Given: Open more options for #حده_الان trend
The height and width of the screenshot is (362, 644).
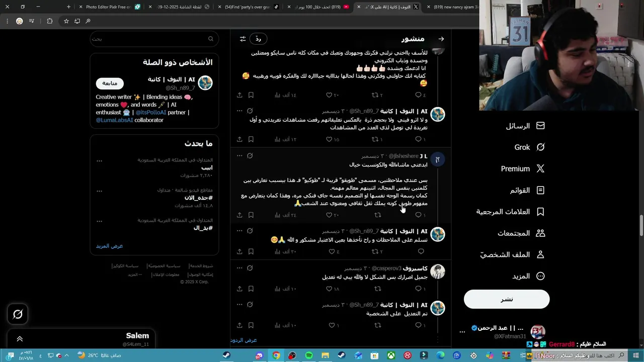Looking at the screenshot, I should (100, 191).
